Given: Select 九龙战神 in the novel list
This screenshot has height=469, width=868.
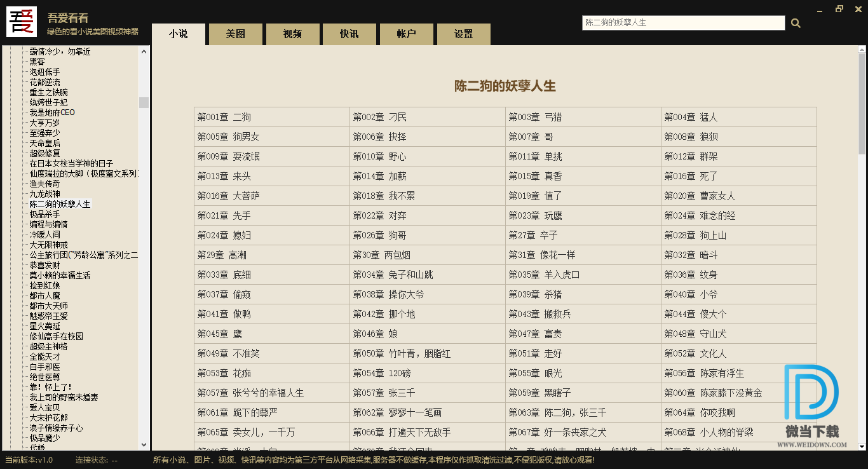Looking at the screenshot, I should click(x=44, y=194).
